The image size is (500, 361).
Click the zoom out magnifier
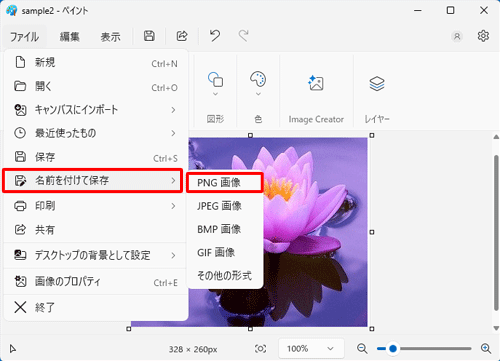coord(362,349)
